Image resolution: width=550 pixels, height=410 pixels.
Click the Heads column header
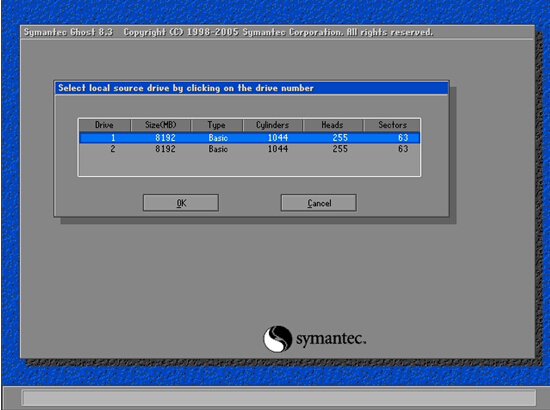click(x=333, y=125)
